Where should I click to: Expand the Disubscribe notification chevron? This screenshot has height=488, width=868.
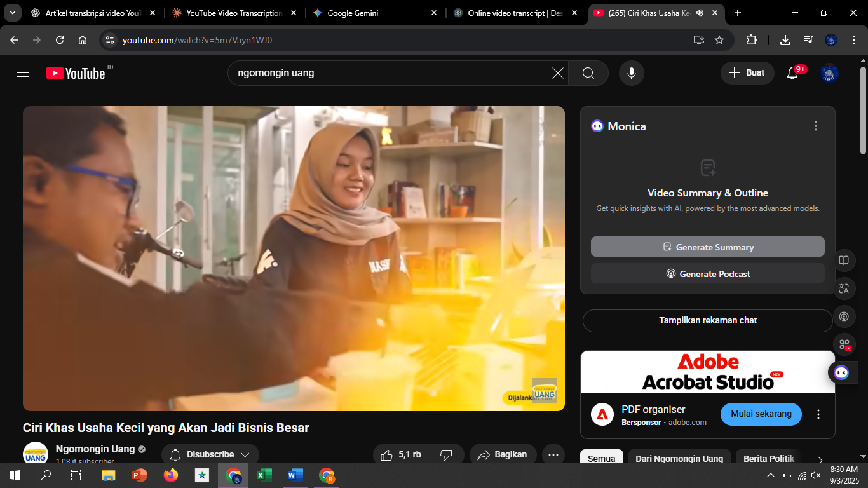point(245,454)
